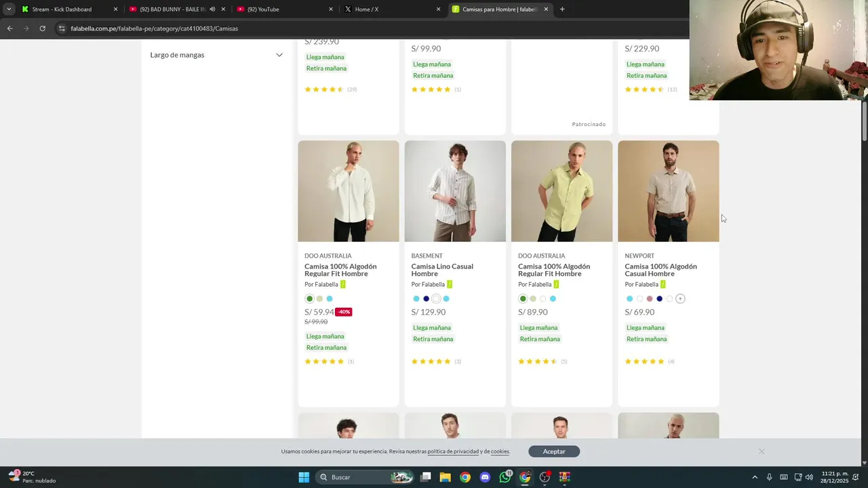Image resolution: width=868 pixels, height=488 pixels.
Task: Click the -40% discount badge
Action: 344,312
